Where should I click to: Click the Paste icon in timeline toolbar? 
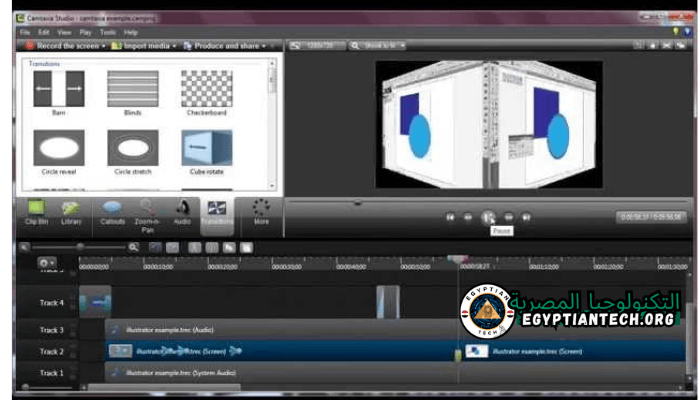(x=247, y=247)
